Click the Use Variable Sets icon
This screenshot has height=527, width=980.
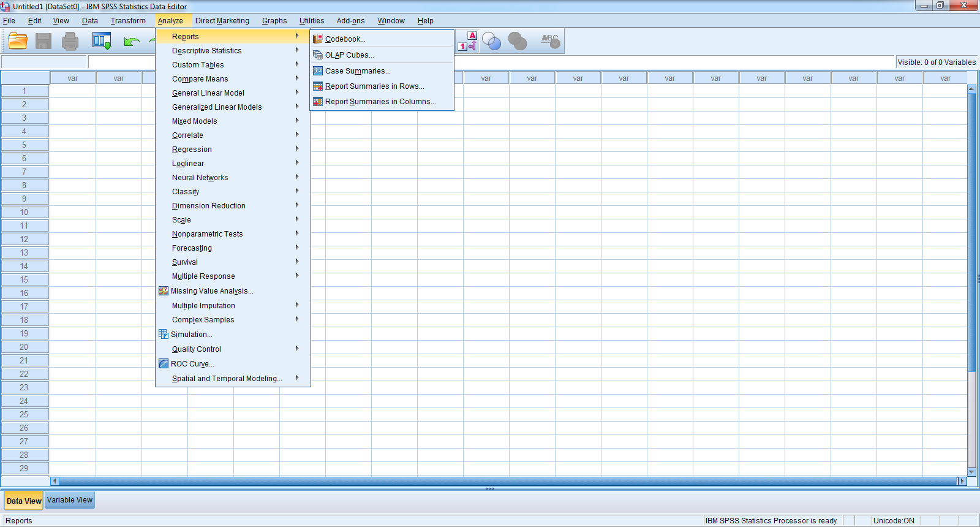tap(491, 41)
